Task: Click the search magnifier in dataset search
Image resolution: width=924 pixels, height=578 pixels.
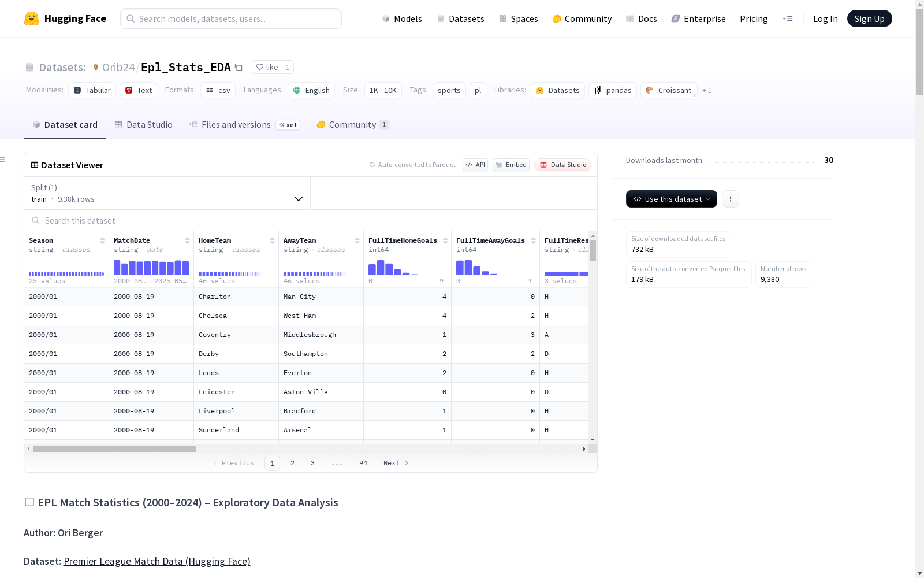Action: 36,220
